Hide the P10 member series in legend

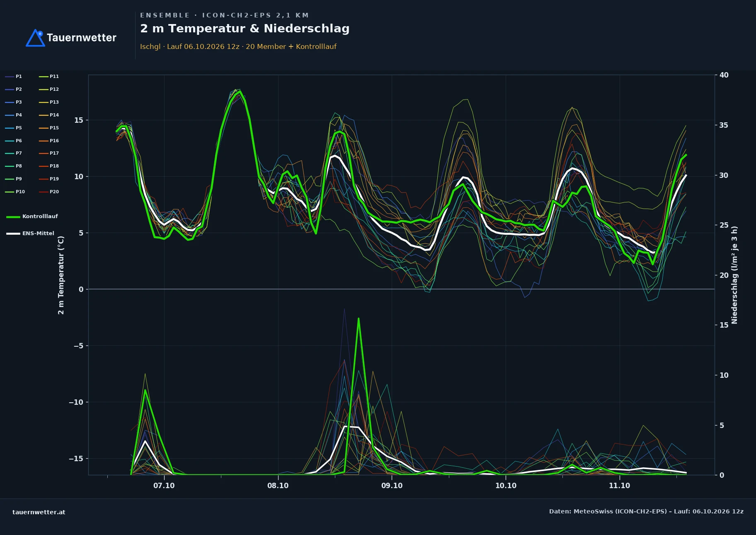pos(15,192)
